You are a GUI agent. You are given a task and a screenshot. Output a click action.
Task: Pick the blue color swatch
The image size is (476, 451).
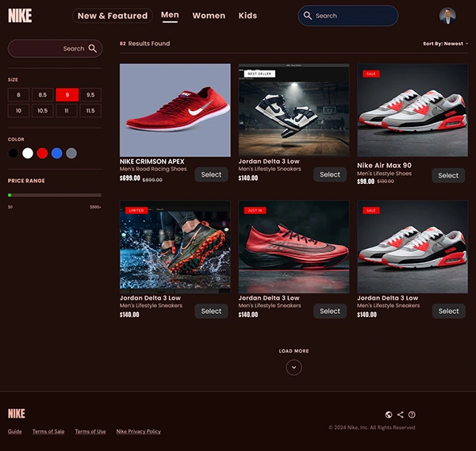(57, 153)
